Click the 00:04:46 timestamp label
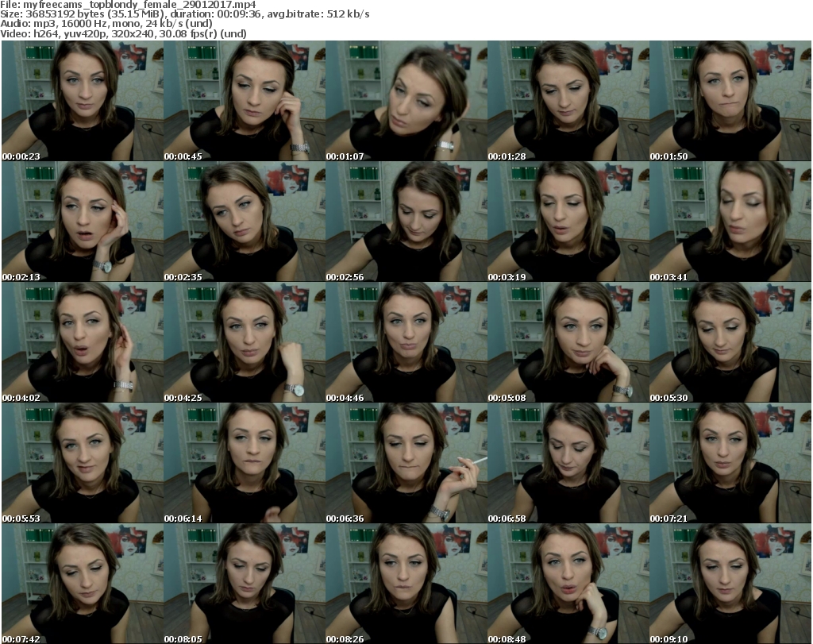This screenshot has height=644, width=813. 345,398
